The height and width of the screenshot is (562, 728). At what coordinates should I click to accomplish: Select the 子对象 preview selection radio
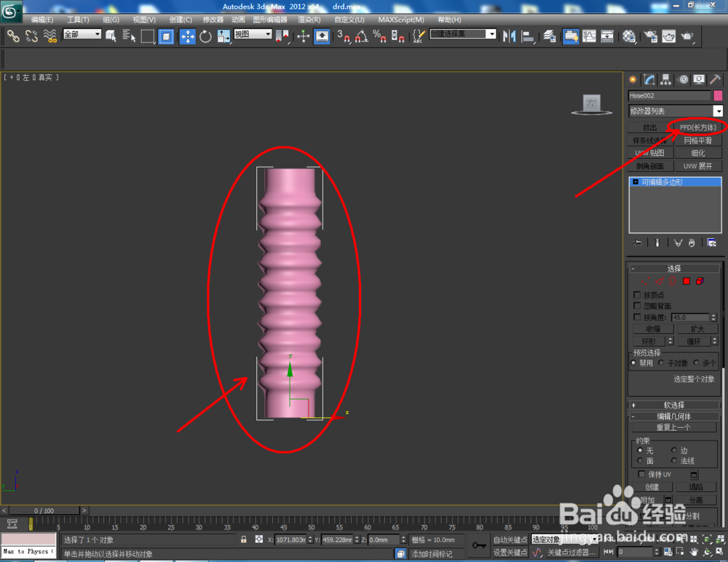click(x=661, y=363)
